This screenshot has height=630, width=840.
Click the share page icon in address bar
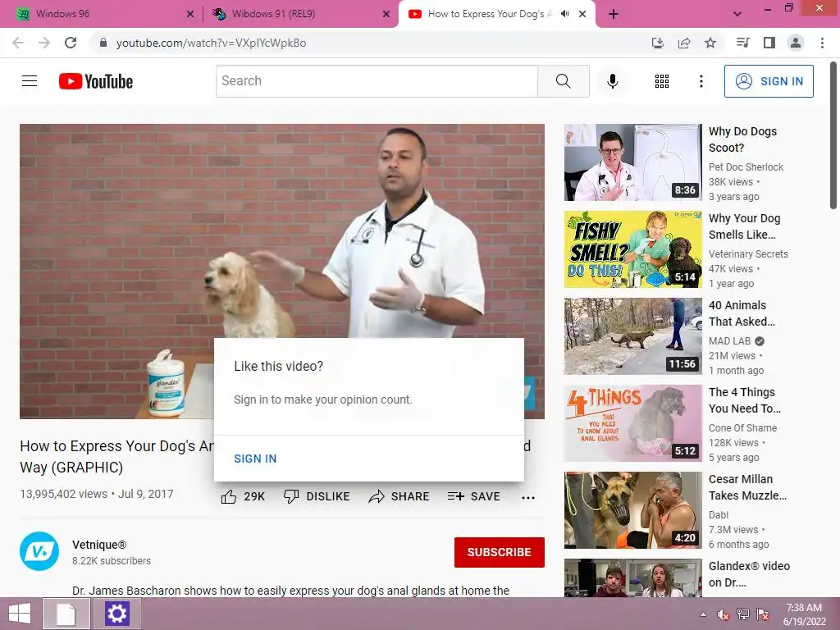[x=684, y=43]
